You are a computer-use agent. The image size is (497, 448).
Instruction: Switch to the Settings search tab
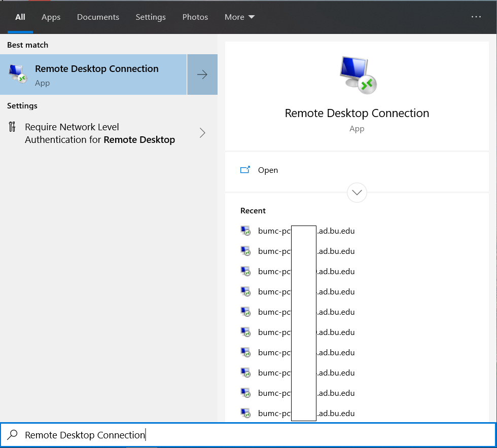coord(151,17)
